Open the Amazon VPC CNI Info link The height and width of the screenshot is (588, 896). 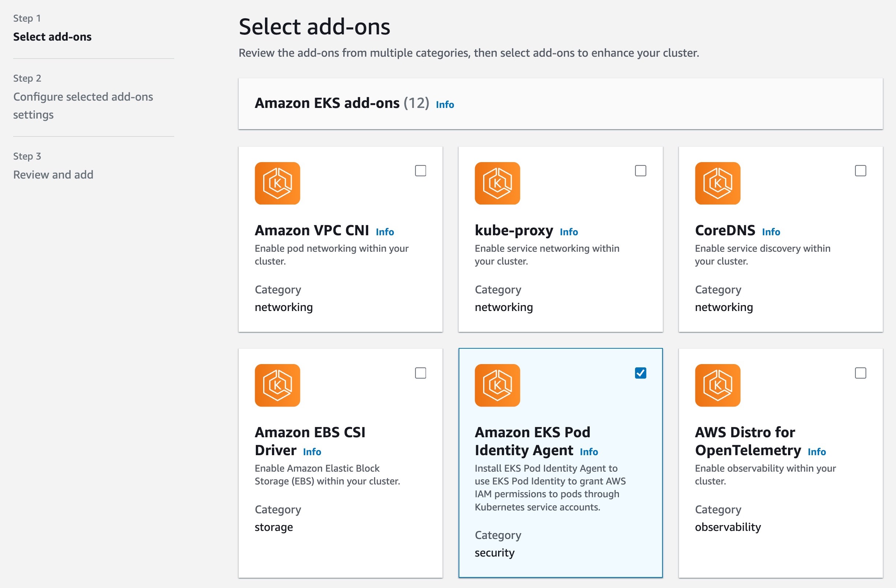coord(385,232)
